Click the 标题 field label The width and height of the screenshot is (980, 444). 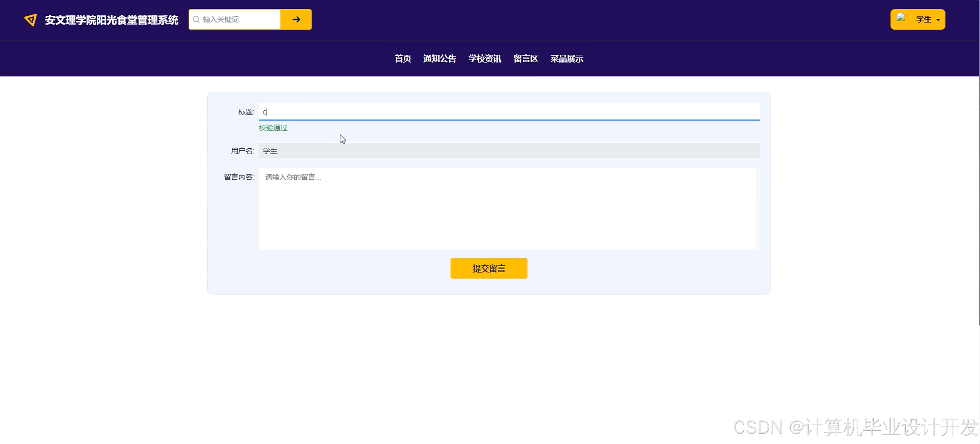coord(246,112)
